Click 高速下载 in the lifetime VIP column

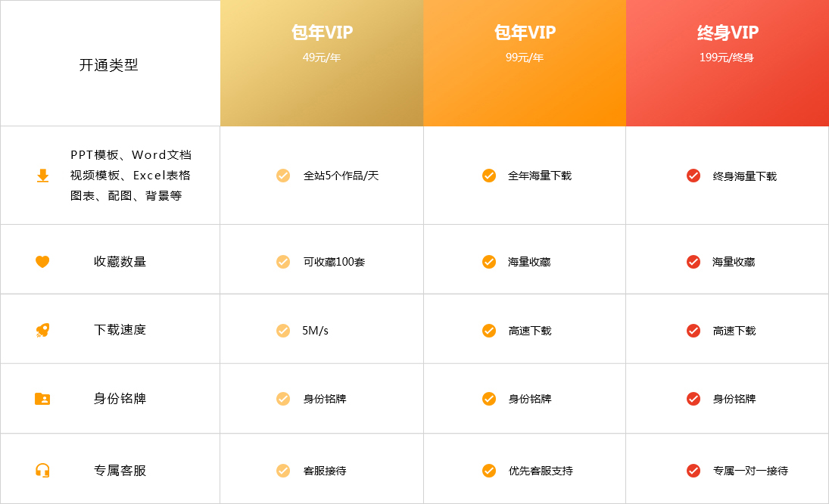(734, 331)
